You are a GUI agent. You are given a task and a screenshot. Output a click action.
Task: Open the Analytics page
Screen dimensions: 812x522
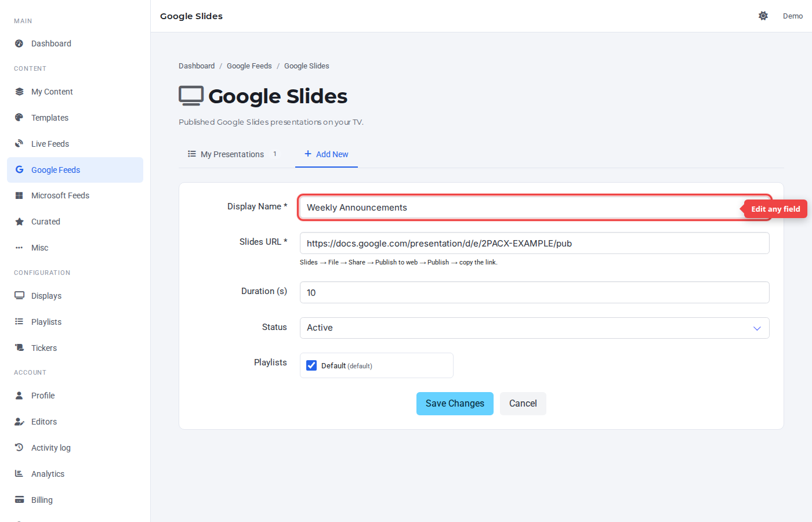[x=75, y=474]
